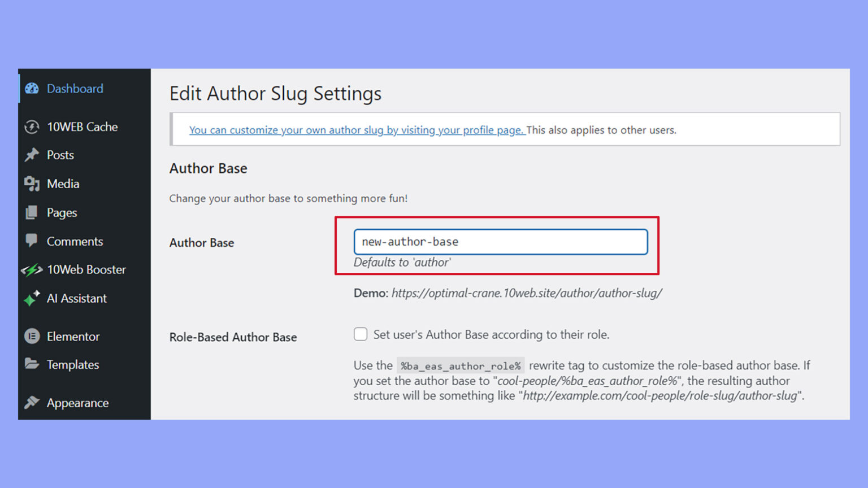Enable Set user's Author Base according to their role

click(361, 334)
